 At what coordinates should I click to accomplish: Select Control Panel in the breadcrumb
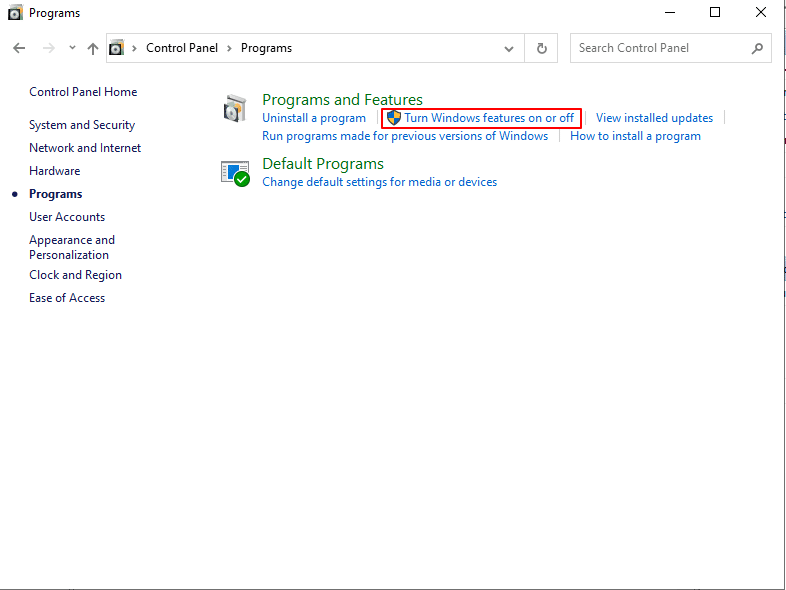point(182,48)
